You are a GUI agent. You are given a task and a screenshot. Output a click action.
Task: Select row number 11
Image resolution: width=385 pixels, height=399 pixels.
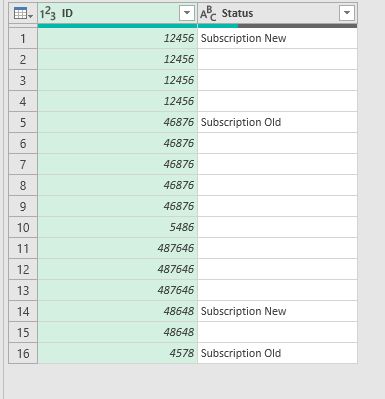click(x=23, y=248)
